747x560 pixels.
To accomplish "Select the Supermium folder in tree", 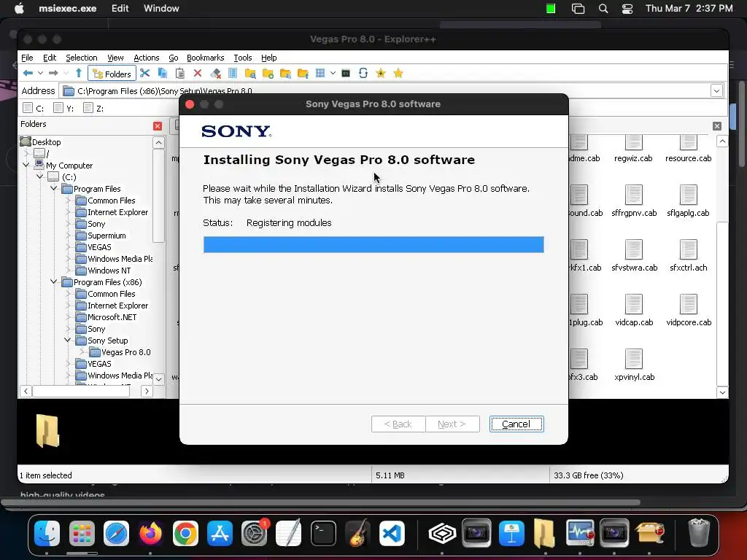I will [107, 236].
